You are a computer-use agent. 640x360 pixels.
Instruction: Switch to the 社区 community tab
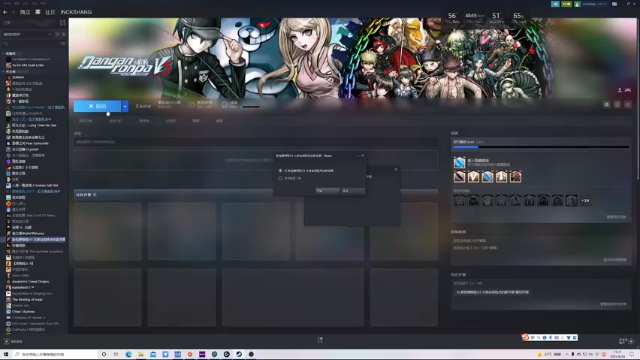tap(50, 12)
